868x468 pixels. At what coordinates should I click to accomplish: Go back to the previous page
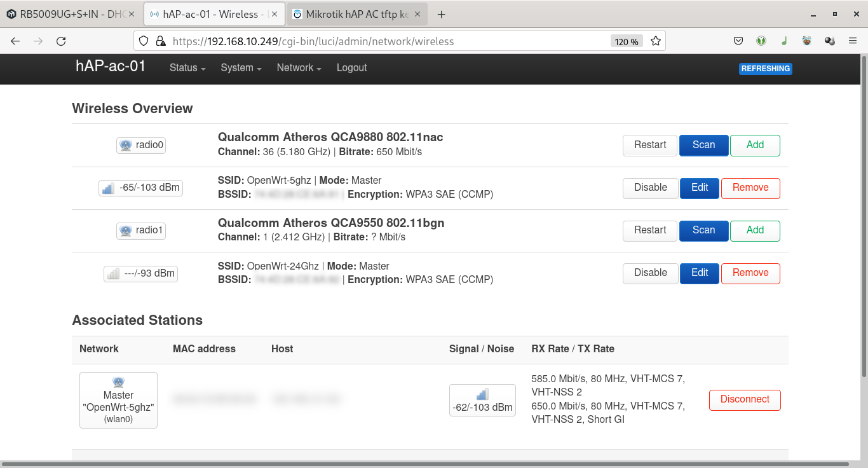(15, 41)
